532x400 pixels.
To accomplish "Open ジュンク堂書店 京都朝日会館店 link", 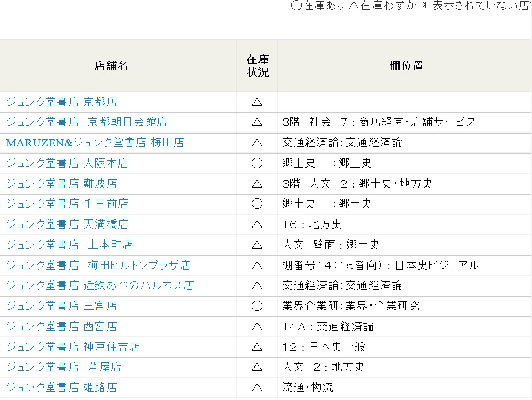I will pos(87,122).
